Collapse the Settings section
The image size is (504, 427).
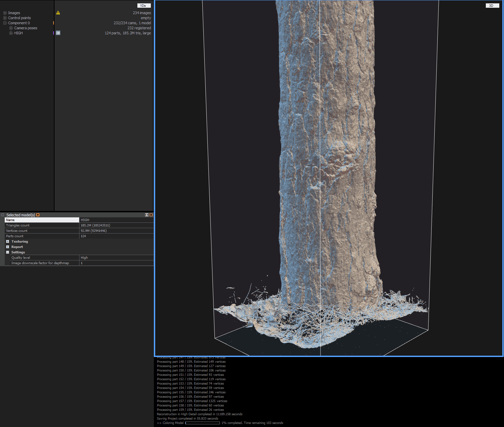[x=7, y=252]
